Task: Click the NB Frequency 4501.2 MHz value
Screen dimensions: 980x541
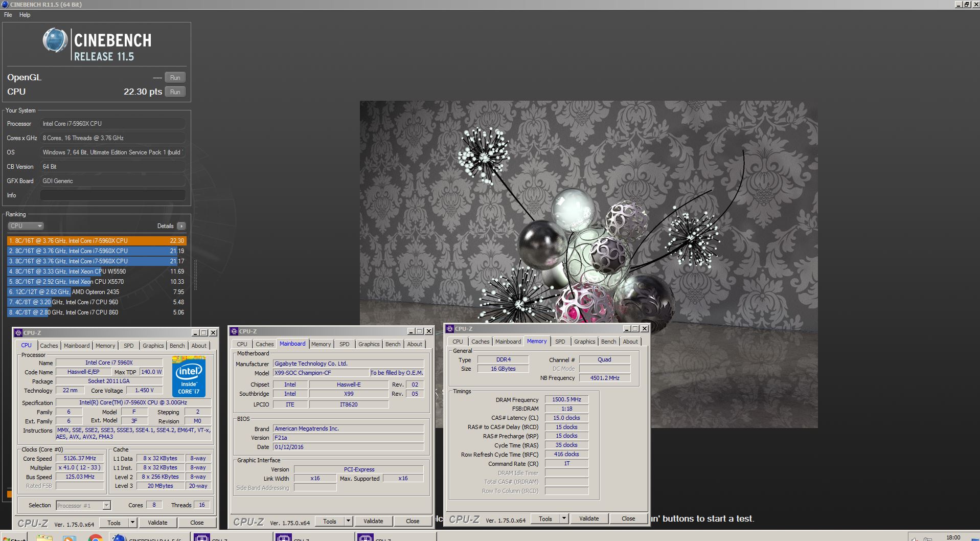Action: (x=605, y=378)
